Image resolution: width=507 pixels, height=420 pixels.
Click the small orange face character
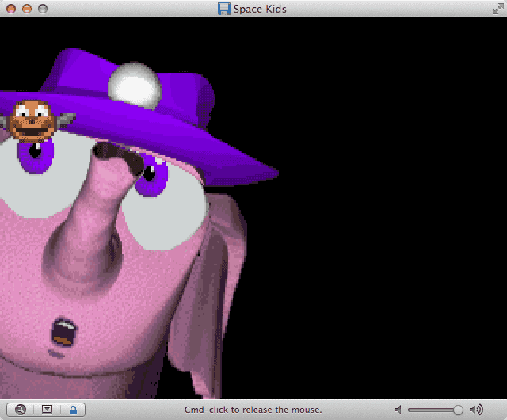click(32, 121)
